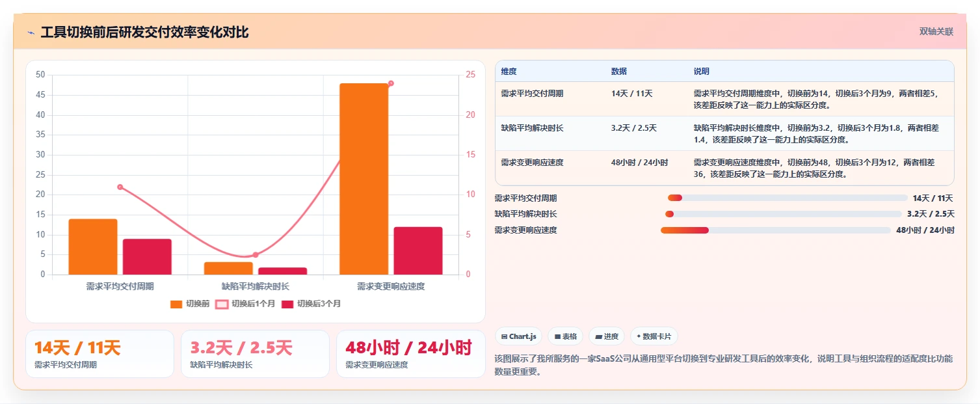980x404 pixels.
Task: Click x-axis label 需求变更响应速度
Action: click(x=391, y=286)
